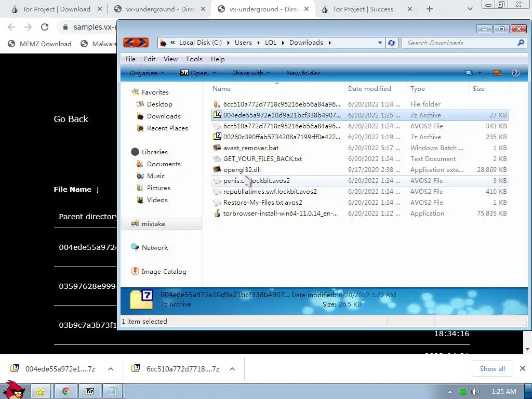Click Show all downloads button
Viewport: 532px width, 399px height.
(x=493, y=368)
